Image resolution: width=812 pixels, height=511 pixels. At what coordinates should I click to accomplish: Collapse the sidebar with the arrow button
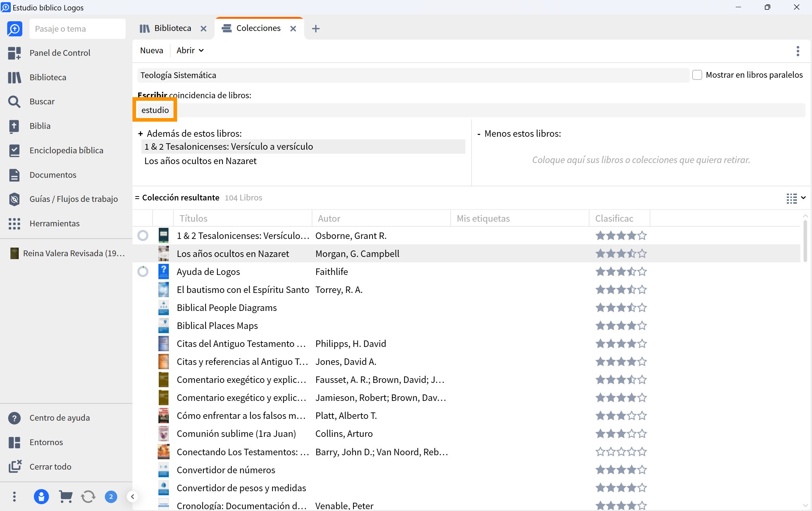132,497
